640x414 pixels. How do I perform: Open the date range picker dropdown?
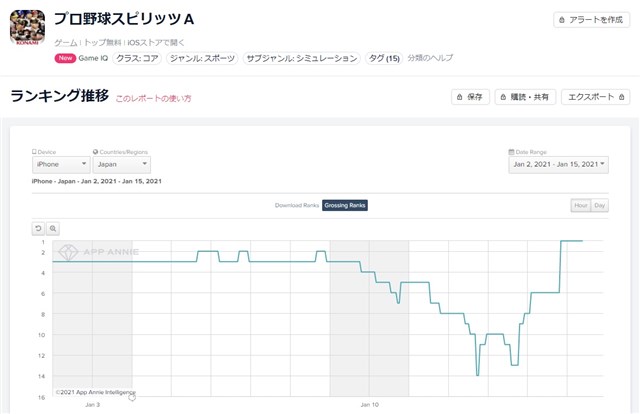click(x=558, y=164)
